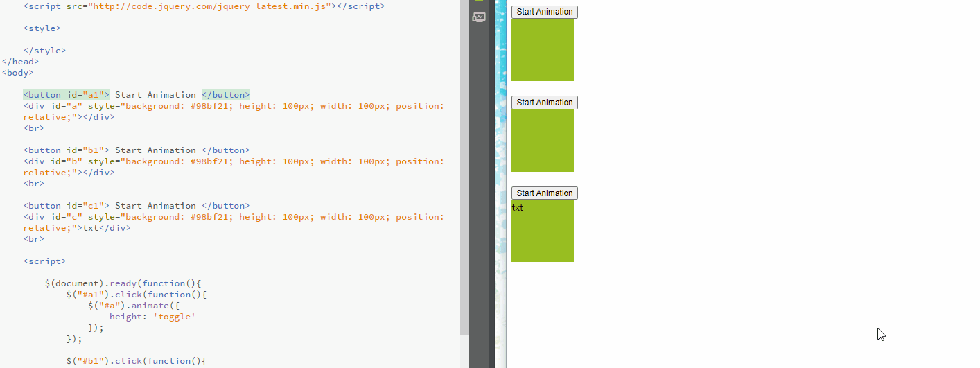The height and width of the screenshot is (368, 980).
Task: Click the button id="b1" code line
Action: [x=137, y=150]
